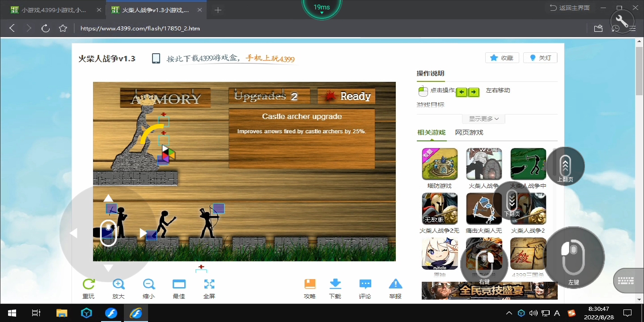Click the browser reload icon
Viewport: 644px width, 322px height.
click(46, 28)
